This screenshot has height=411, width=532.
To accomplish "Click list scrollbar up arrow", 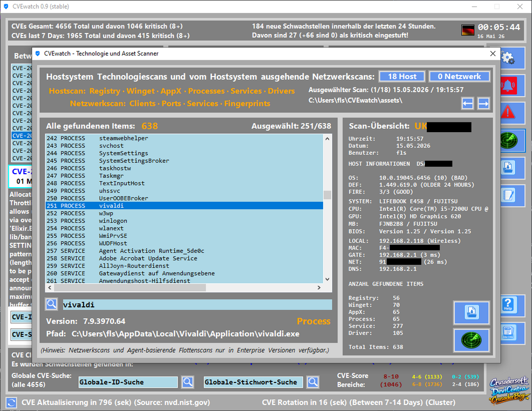I will click(x=328, y=139).
